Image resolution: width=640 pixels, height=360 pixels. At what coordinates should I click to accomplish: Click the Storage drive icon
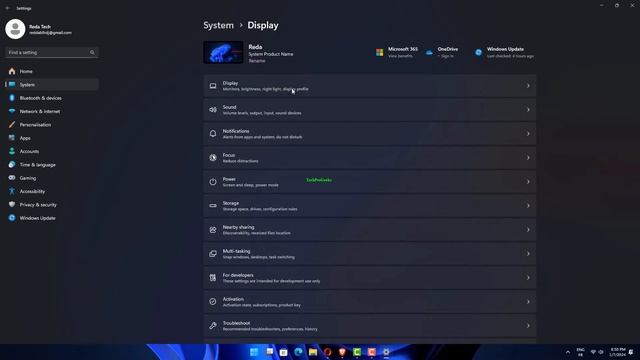coord(213,206)
